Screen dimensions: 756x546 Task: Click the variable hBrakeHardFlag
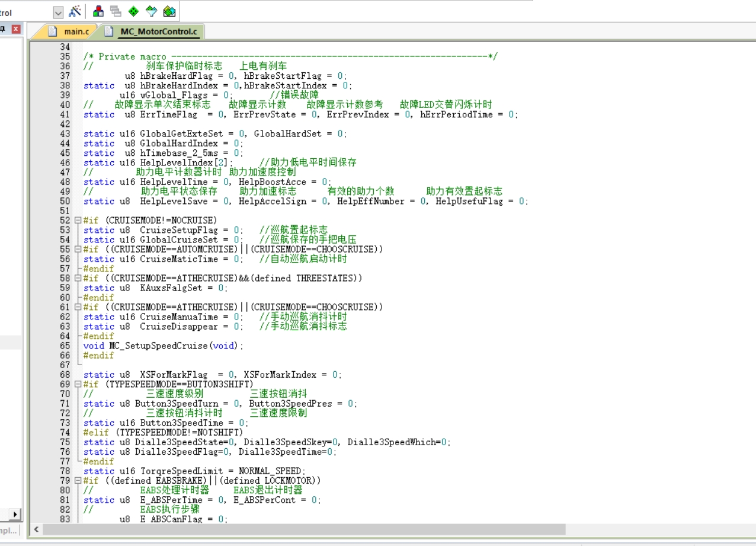tap(176, 76)
